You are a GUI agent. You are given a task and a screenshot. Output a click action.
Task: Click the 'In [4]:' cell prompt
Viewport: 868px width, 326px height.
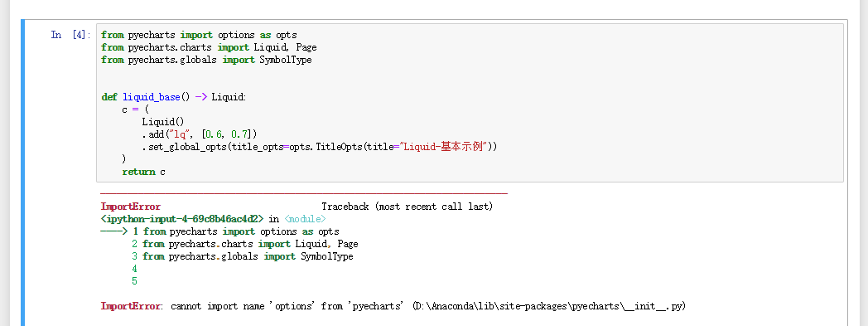70,35
